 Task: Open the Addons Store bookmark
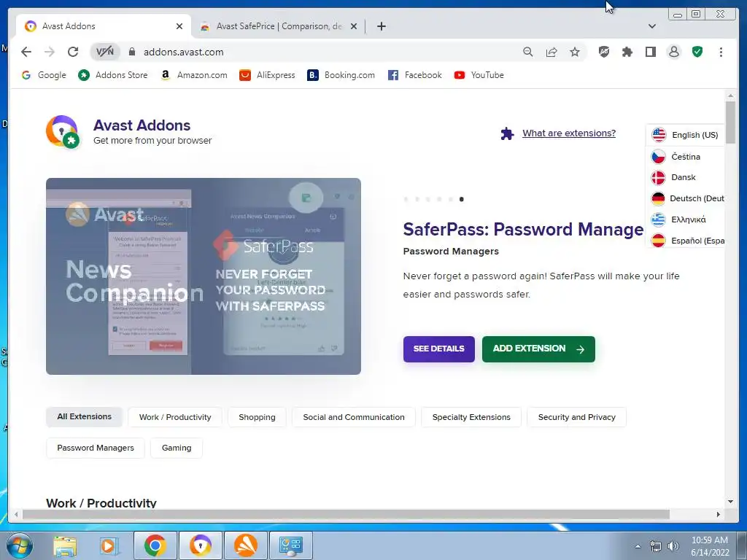coord(113,75)
